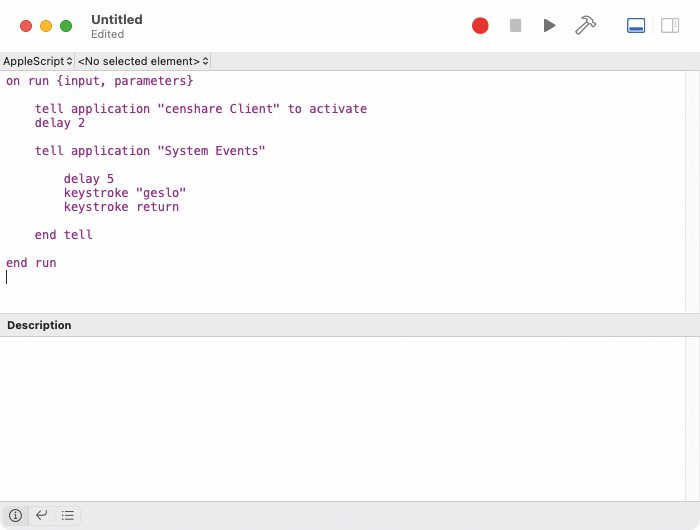Close the window with the red button

point(26,26)
